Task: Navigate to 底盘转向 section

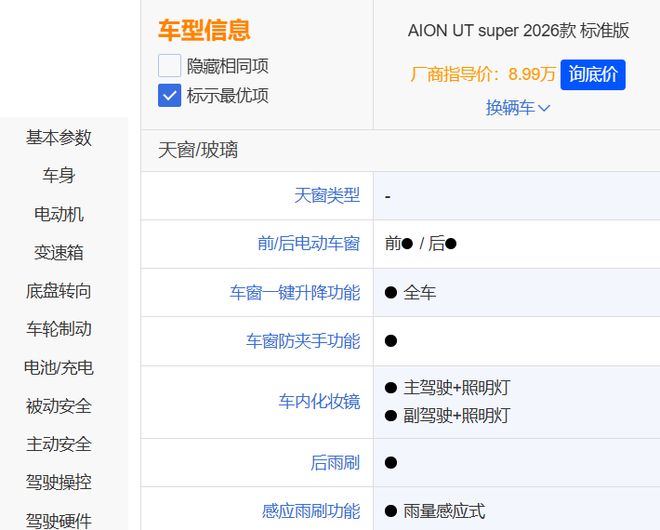Action: pyautogui.click(x=59, y=291)
